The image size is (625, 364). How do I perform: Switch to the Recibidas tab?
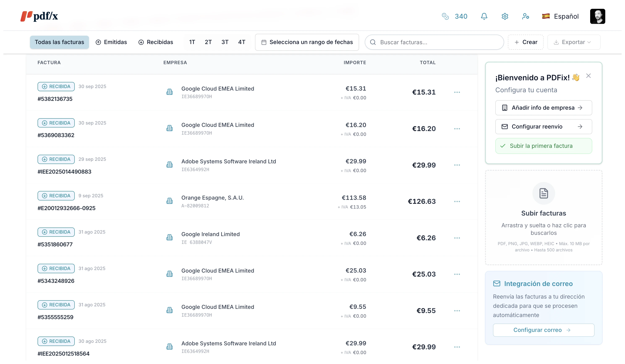tap(156, 42)
